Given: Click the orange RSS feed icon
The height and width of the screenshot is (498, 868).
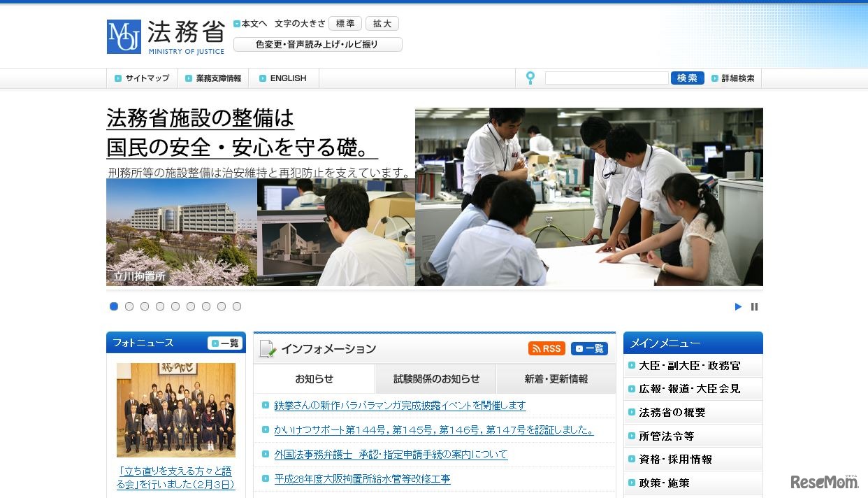Looking at the screenshot, I should tap(546, 348).
